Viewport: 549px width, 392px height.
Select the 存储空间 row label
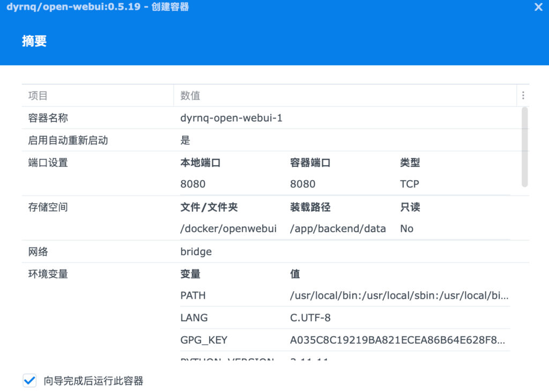click(48, 207)
